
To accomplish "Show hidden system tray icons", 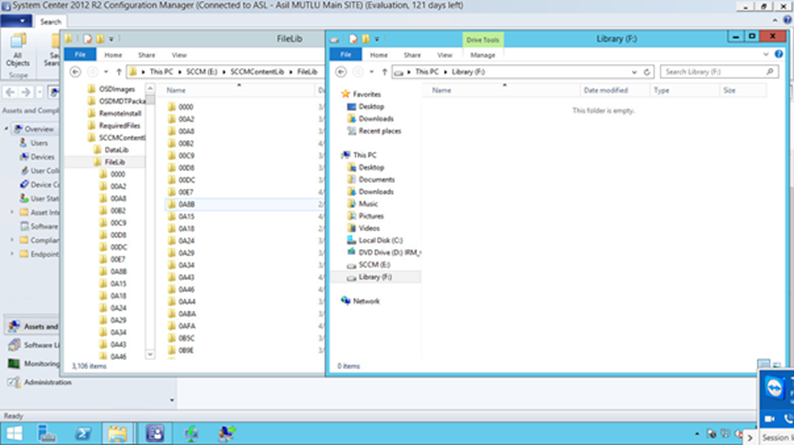I will pyautogui.click(x=697, y=434).
